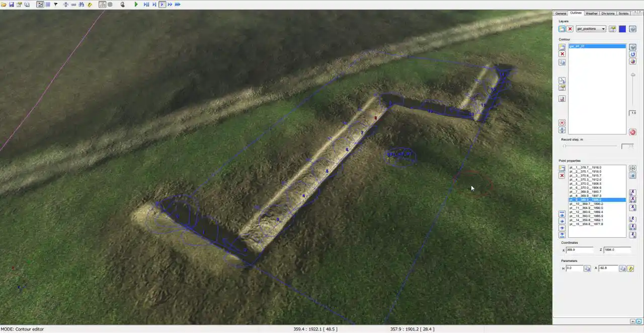Click the green play simulation button

pos(136,5)
